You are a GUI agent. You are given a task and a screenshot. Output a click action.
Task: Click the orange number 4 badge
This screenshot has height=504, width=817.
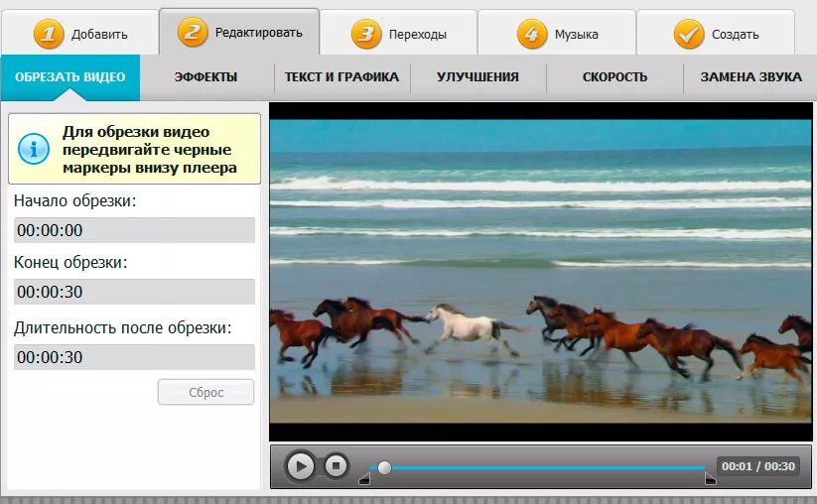pos(532,34)
